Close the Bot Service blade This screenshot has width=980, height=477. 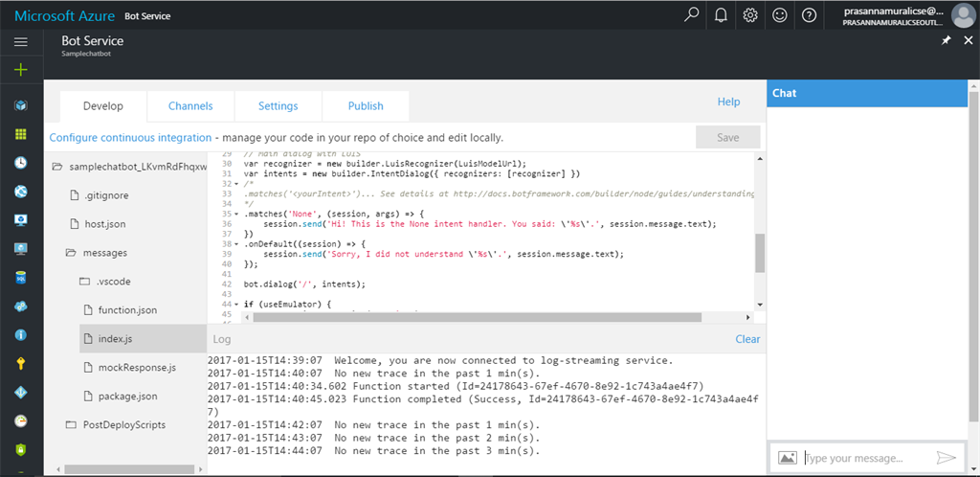click(969, 40)
